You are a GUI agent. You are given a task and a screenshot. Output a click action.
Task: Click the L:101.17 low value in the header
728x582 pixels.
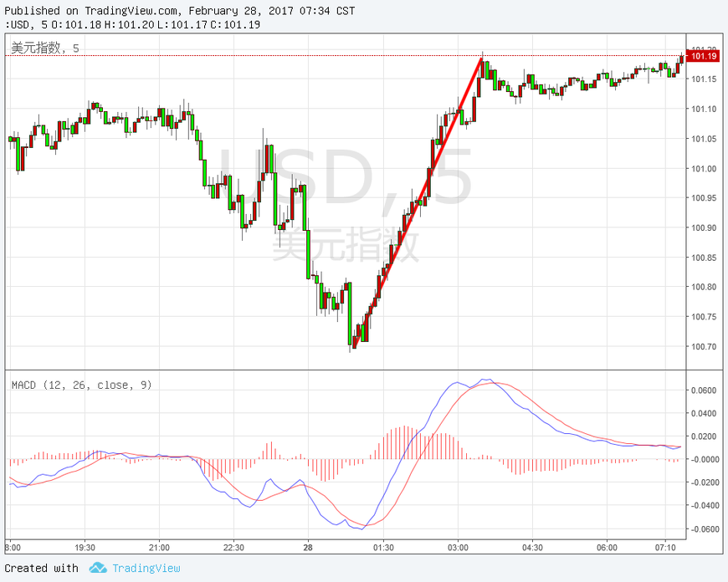pos(182,24)
